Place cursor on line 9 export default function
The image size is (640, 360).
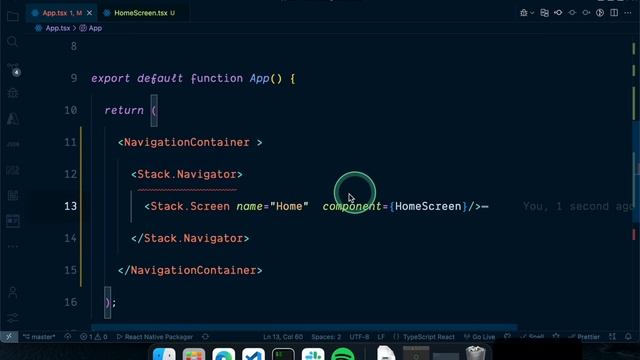pyautogui.click(x=193, y=78)
